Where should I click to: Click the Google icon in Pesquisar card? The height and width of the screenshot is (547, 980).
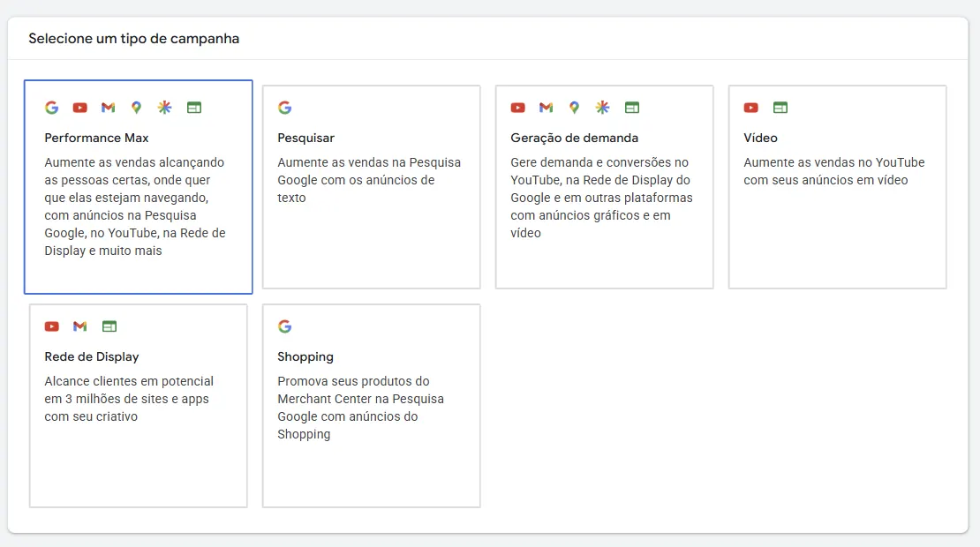click(x=285, y=108)
